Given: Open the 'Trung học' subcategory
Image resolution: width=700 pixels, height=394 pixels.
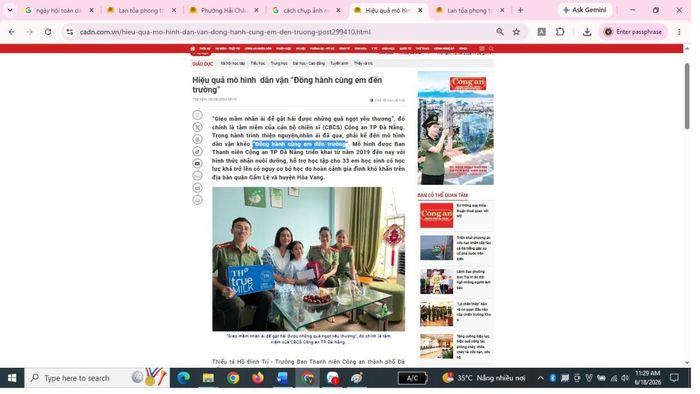Looking at the screenshot, I should [279, 63].
